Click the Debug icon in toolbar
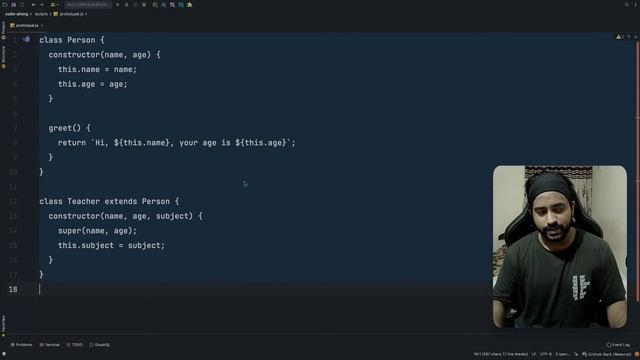This screenshot has width=640, height=360. point(127,4)
